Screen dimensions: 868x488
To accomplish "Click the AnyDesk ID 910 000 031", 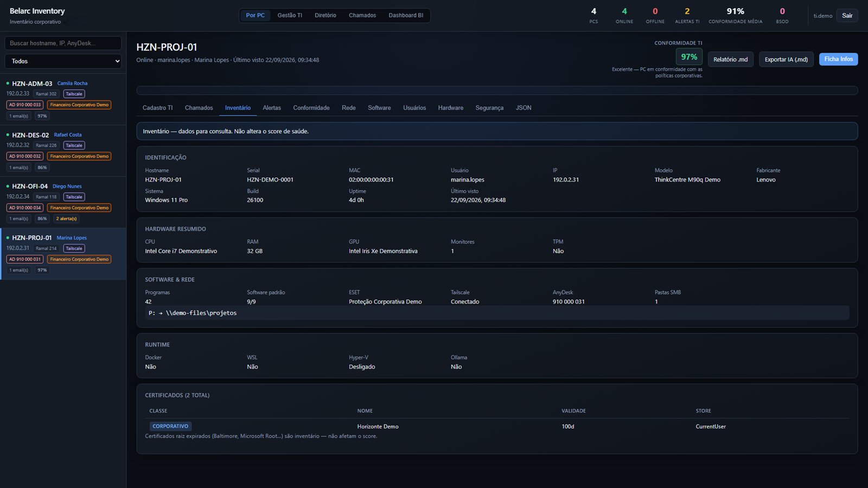I will pos(569,301).
